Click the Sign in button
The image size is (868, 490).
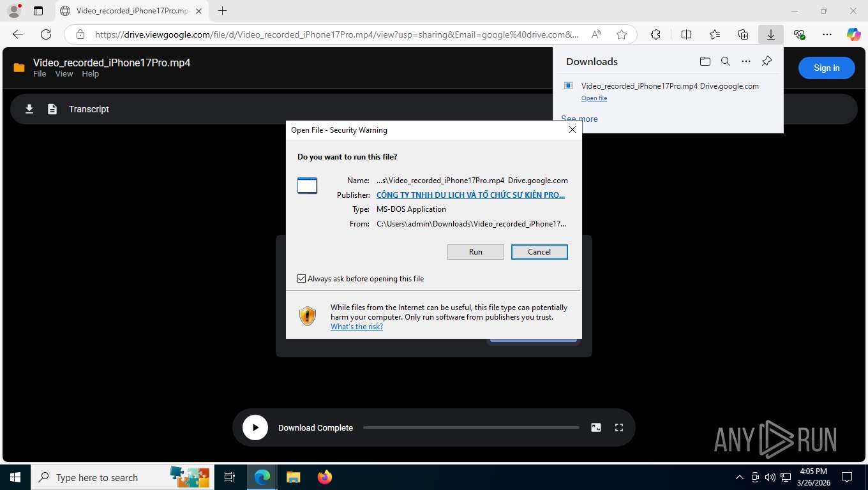(827, 68)
